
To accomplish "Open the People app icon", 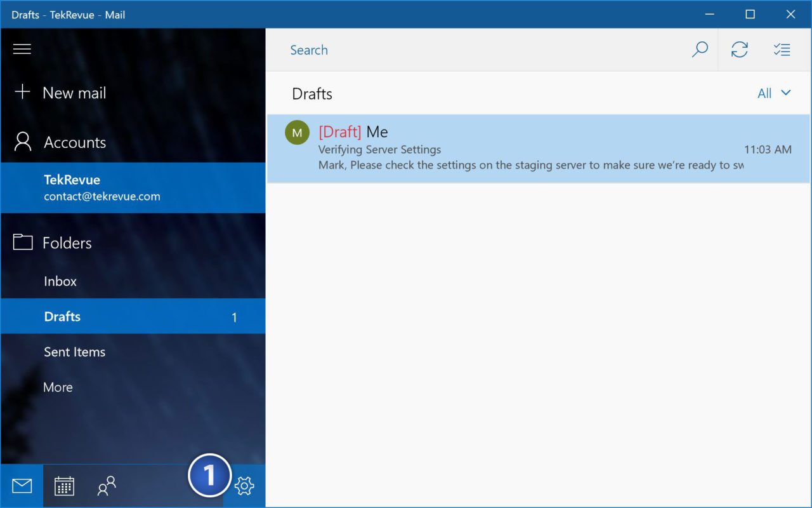I will (105, 486).
